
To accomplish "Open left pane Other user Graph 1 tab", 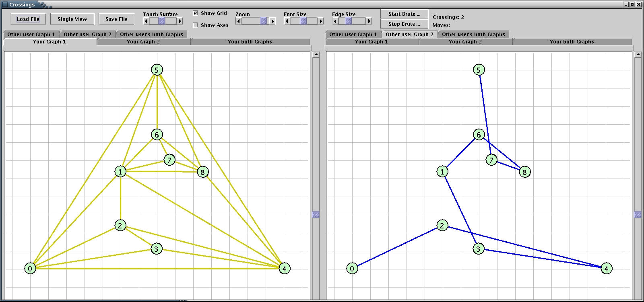I will [x=31, y=34].
